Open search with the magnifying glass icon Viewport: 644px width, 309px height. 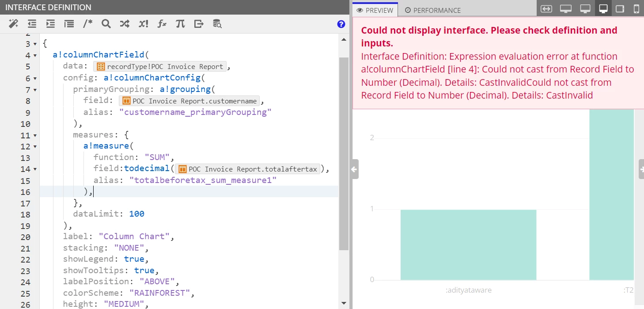[106, 24]
